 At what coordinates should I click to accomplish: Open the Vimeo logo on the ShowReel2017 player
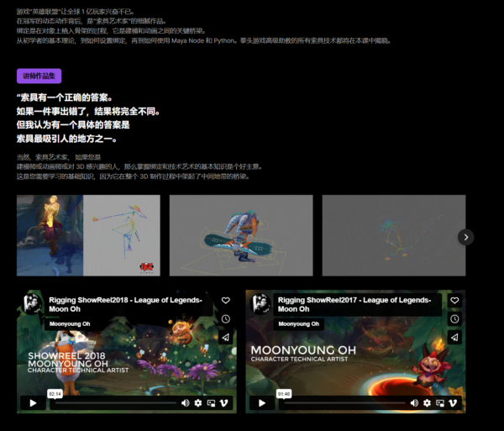(453, 403)
